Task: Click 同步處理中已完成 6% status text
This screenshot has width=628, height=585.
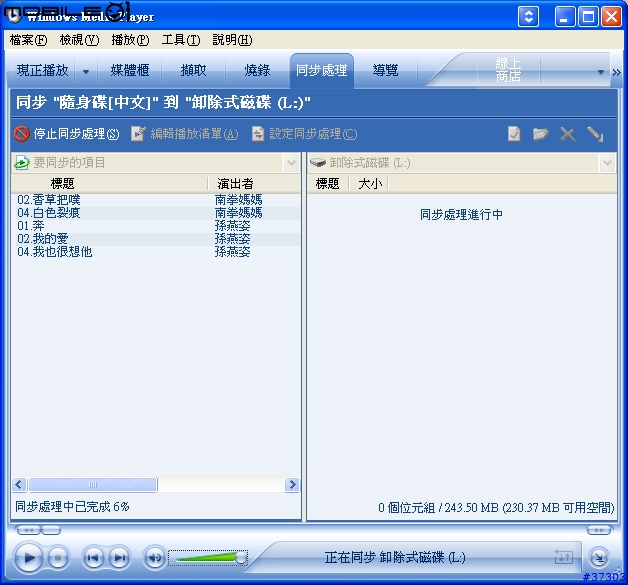Action: pyautogui.click(x=72, y=507)
